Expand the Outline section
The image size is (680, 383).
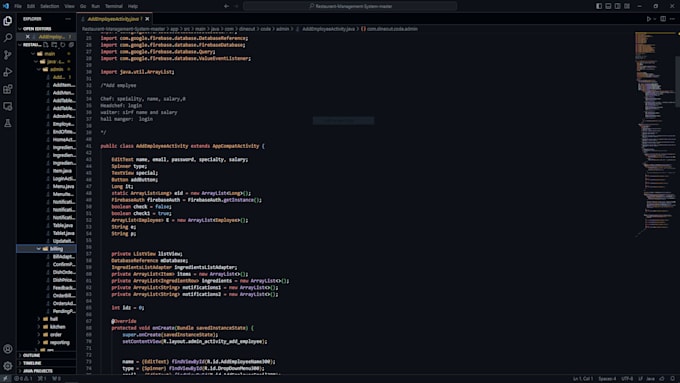pos(47,355)
